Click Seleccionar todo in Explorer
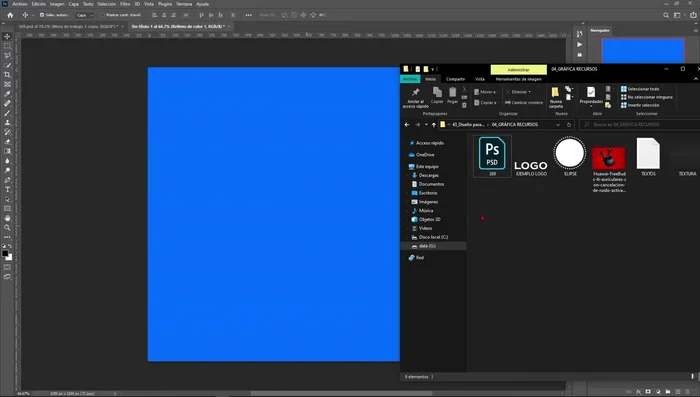 (640, 89)
